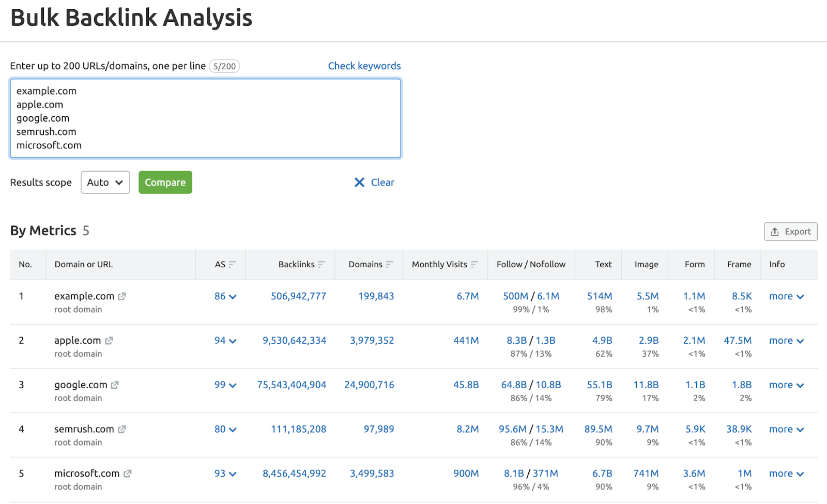Open image links 9.7M for semrush.com
Screen dimensions: 827x504
648,429
